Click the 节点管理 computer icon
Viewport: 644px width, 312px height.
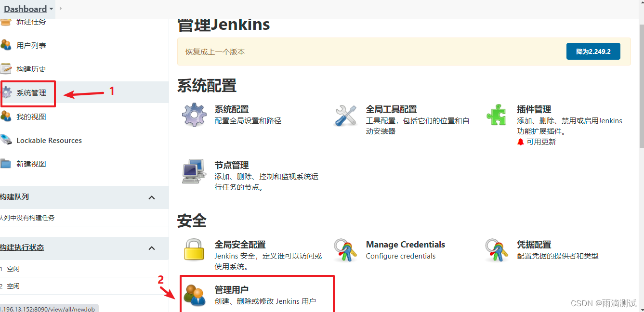tap(194, 171)
